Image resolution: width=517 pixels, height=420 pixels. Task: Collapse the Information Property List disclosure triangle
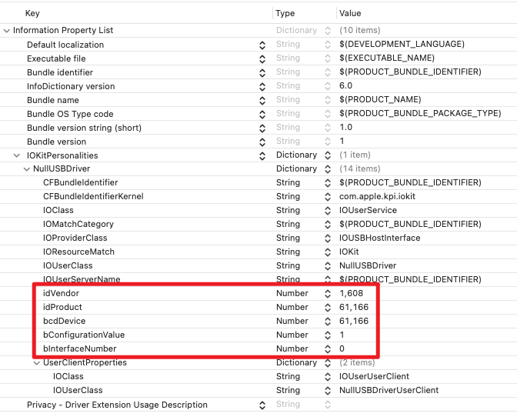coord(7,31)
